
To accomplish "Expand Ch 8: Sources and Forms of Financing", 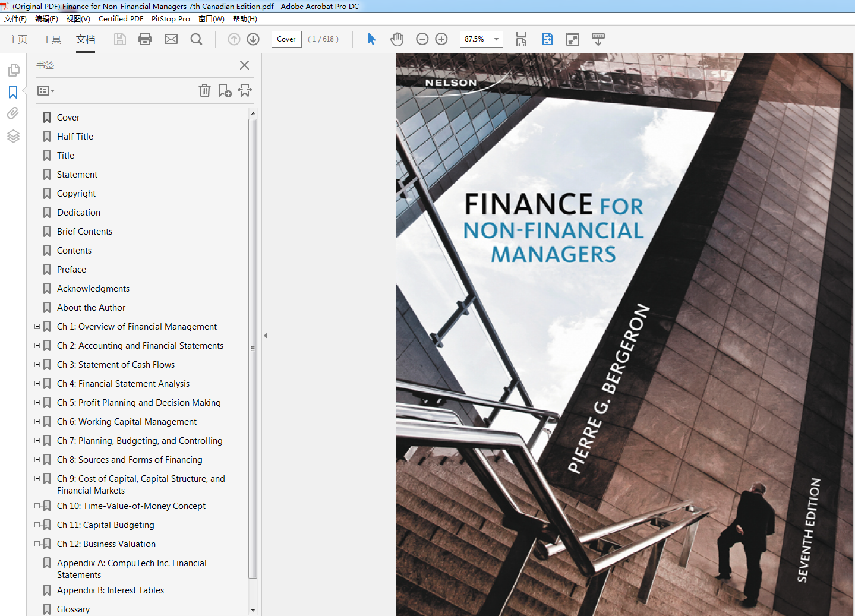I will click(37, 460).
